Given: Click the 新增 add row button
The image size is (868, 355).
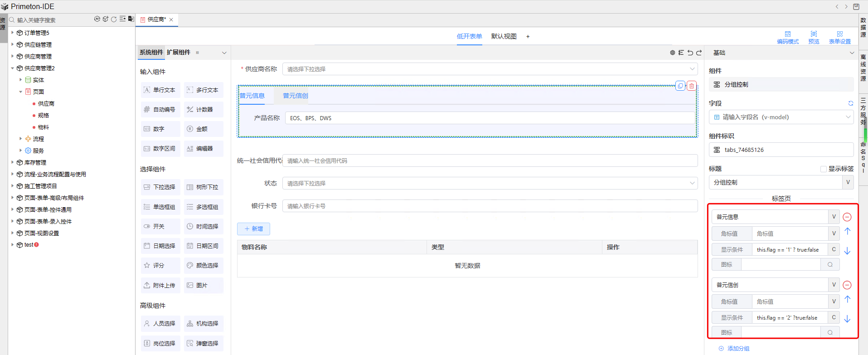Looking at the screenshot, I should tap(253, 229).
